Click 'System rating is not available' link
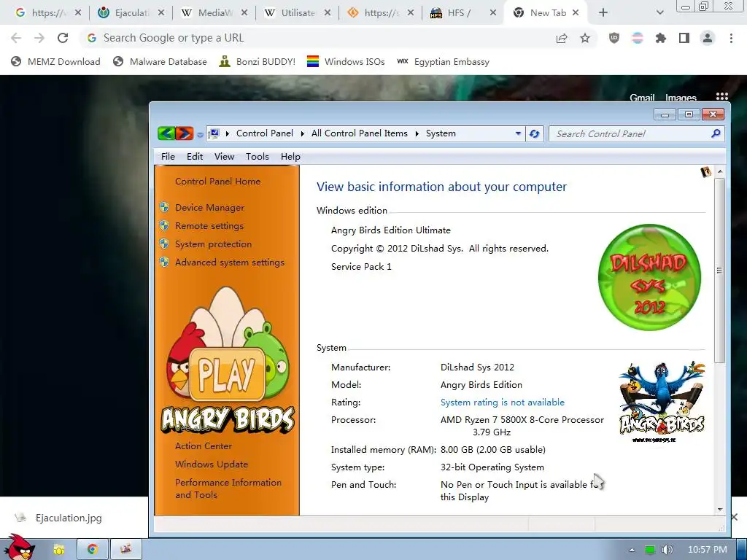The image size is (747, 560). coord(502,402)
